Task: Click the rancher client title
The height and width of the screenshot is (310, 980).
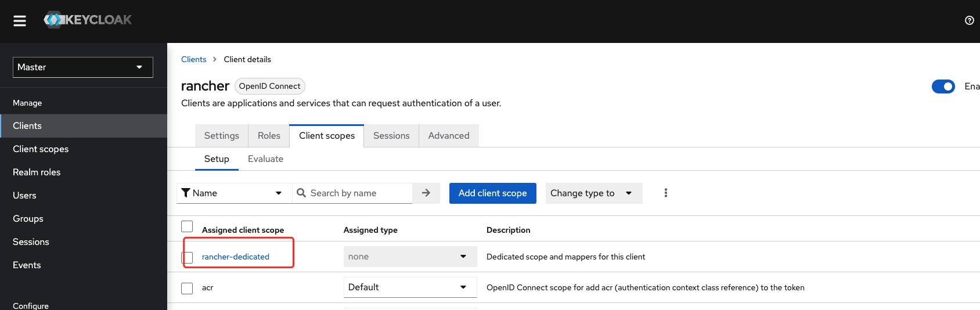Action: pos(205,86)
